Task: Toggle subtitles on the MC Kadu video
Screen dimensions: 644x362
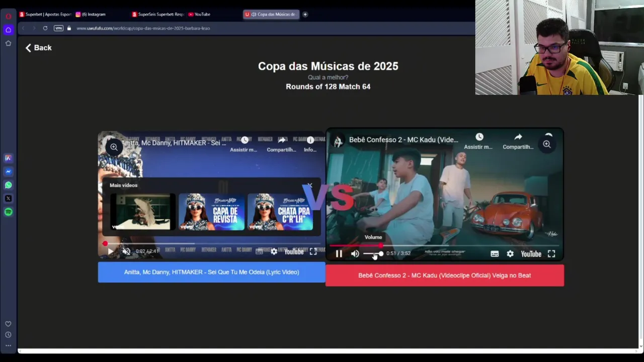Action: (x=495, y=254)
